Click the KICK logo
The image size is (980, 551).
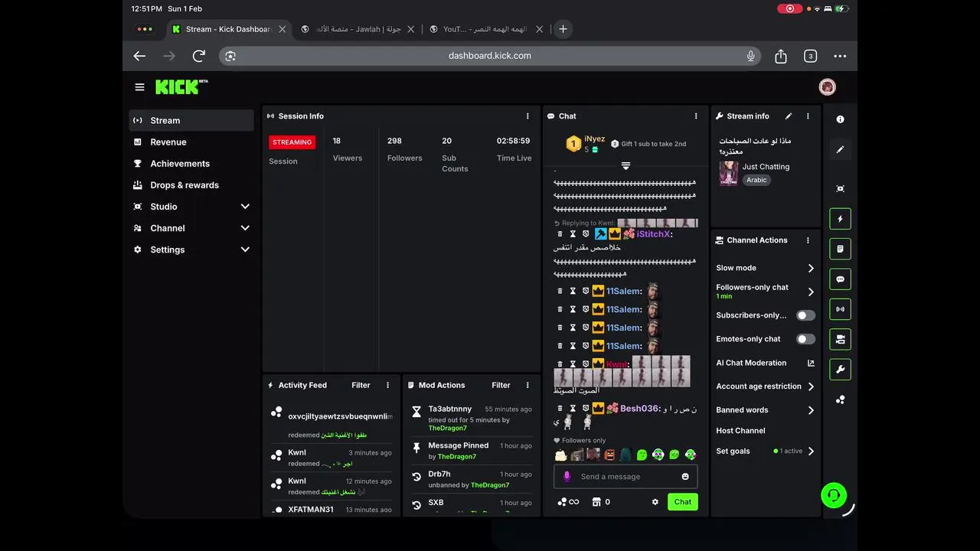(181, 86)
